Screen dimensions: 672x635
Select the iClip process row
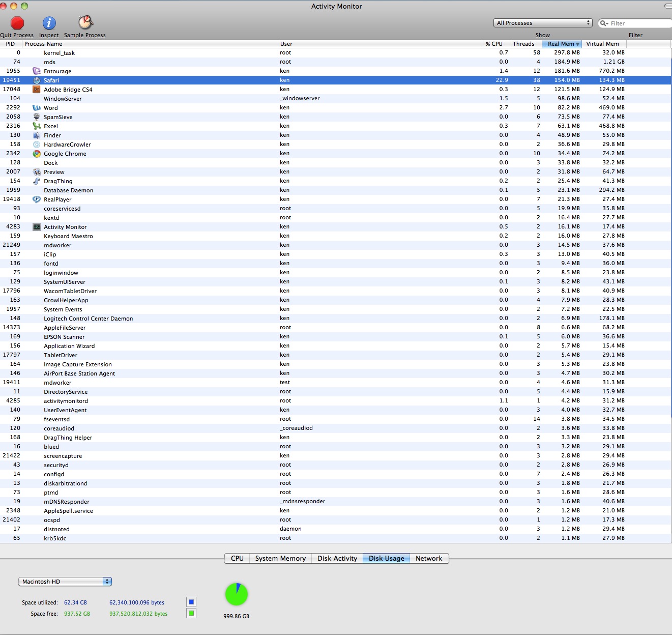336,254
